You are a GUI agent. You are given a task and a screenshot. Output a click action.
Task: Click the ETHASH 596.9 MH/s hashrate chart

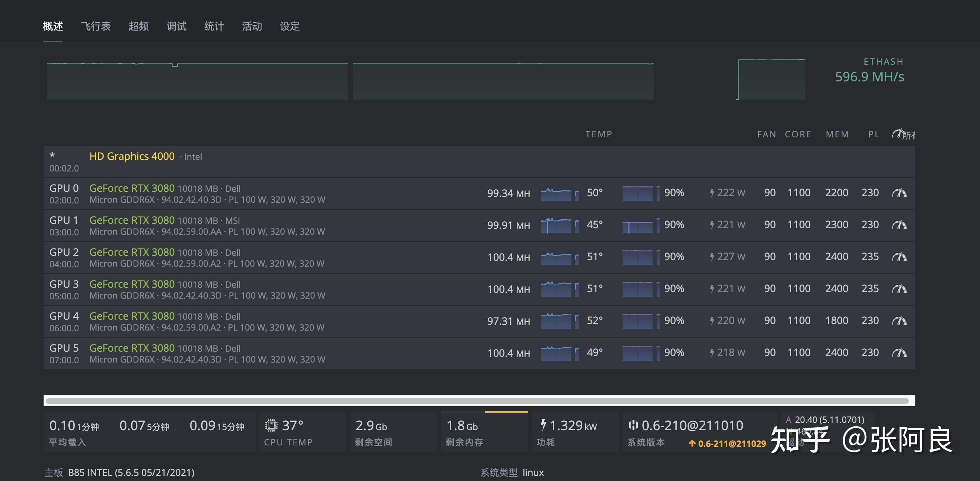(772, 80)
